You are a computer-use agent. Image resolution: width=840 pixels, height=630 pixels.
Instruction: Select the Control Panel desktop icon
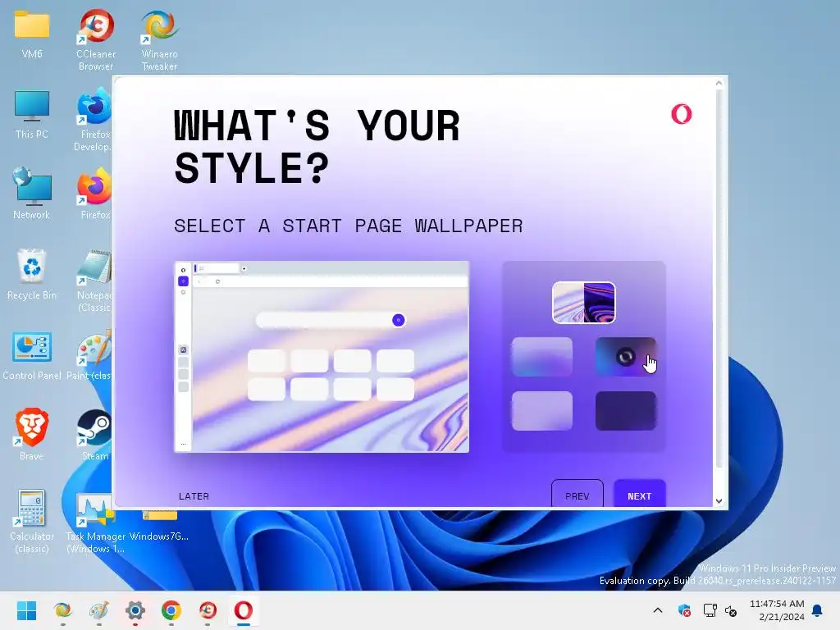pyautogui.click(x=32, y=356)
